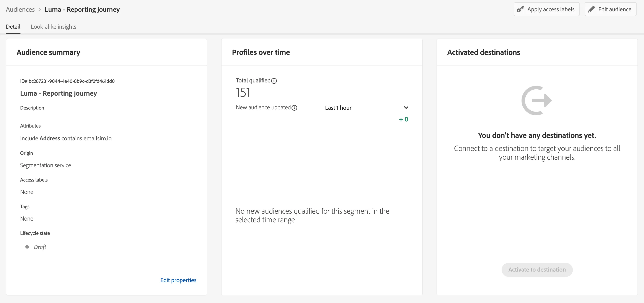Click the Activated destinations heading
644x303 pixels.
tap(484, 52)
